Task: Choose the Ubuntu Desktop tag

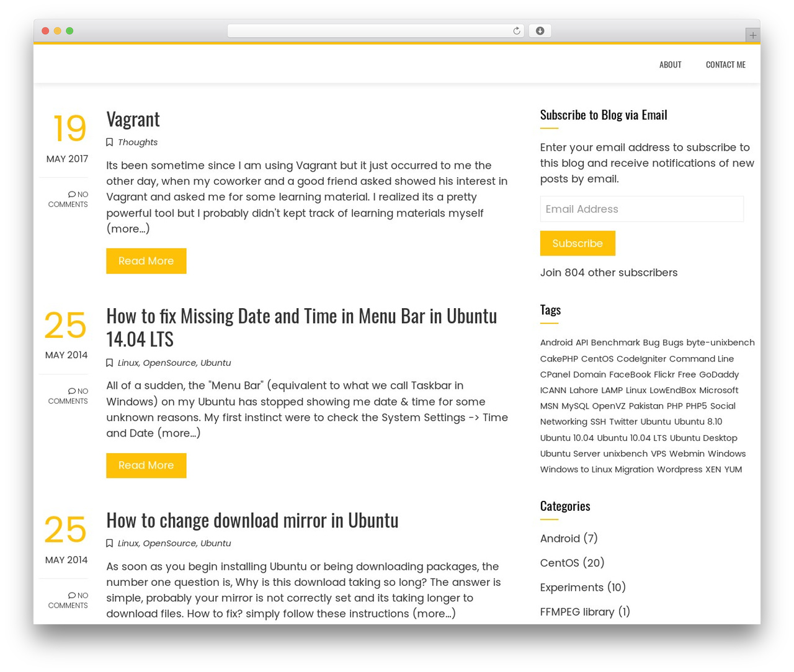Action: tap(703, 438)
